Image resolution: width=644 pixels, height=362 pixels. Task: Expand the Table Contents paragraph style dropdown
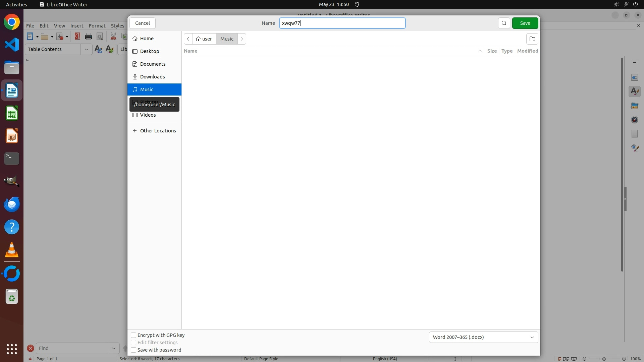[86, 49]
